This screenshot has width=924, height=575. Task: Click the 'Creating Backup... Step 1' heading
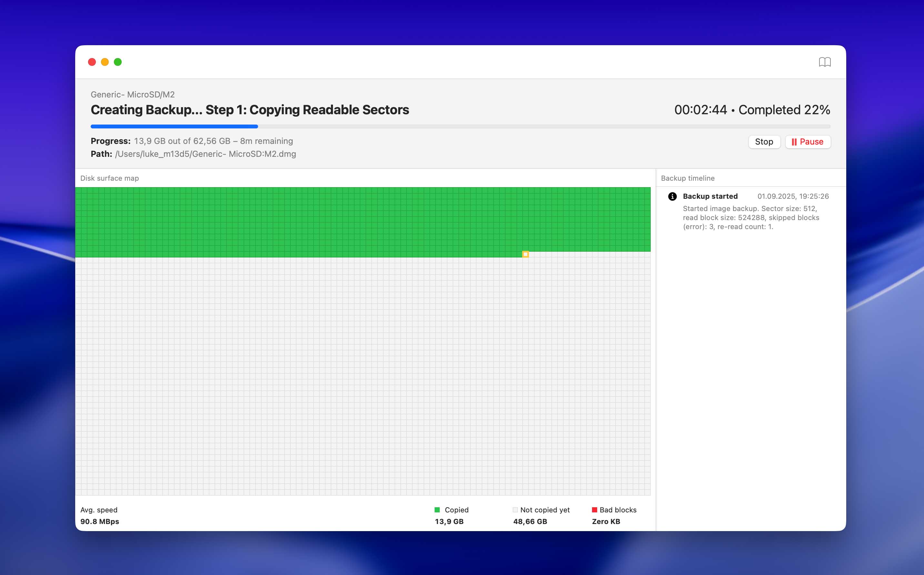(x=250, y=110)
